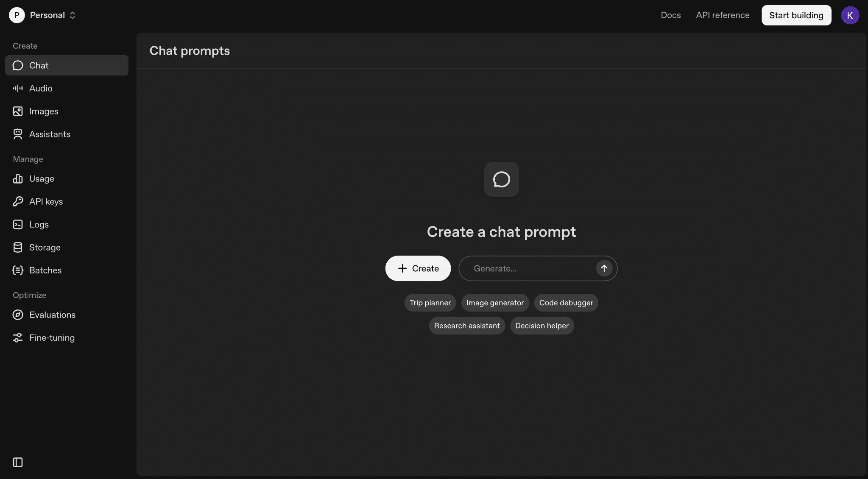Click the Fine-tuning sliders icon
868x479 pixels.
[x=18, y=337]
